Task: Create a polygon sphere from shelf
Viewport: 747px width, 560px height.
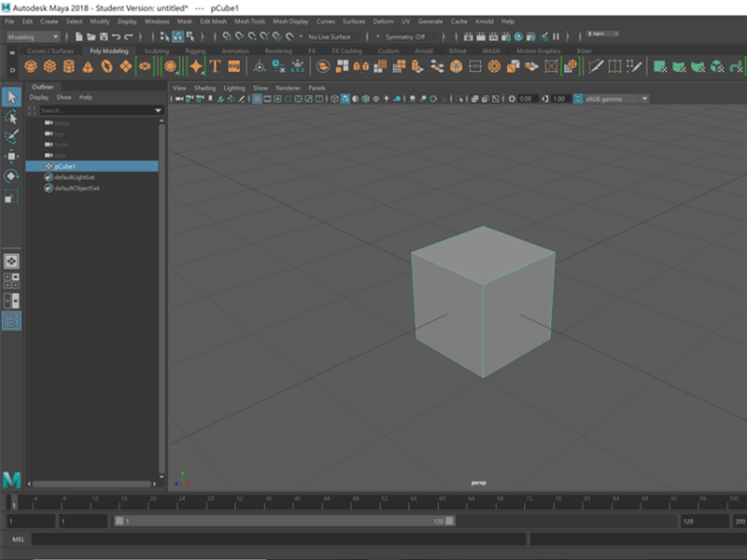Action: [x=31, y=66]
